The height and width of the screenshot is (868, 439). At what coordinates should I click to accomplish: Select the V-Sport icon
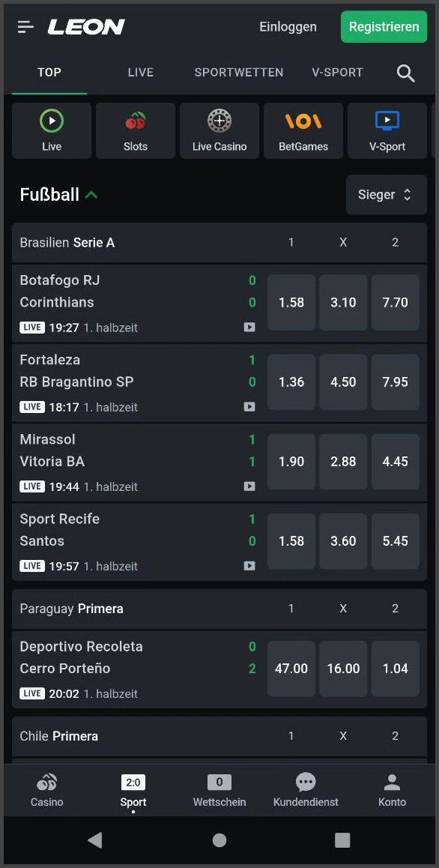(x=387, y=130)
